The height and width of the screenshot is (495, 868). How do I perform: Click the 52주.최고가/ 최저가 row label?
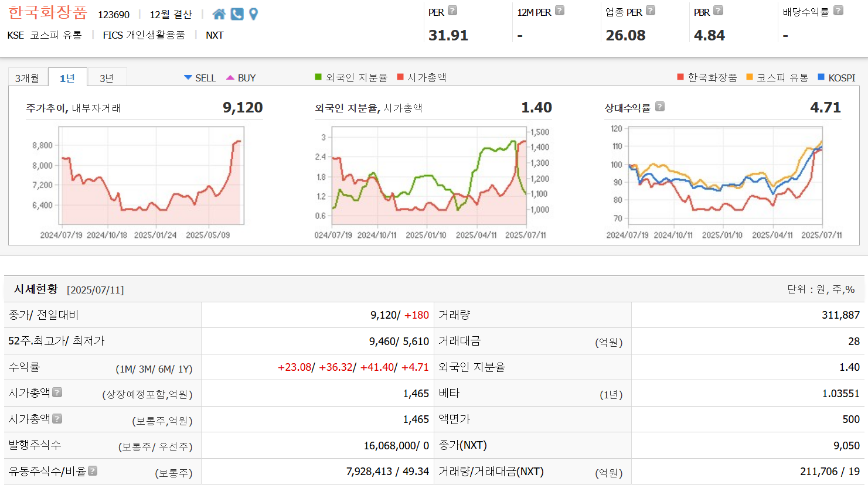pos(56,341)
